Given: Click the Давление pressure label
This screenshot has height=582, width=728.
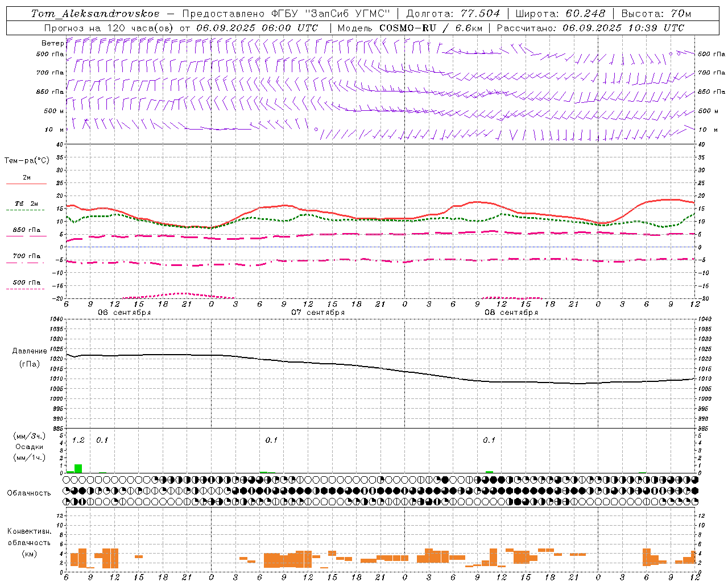Looking at the screenshot, I should pyautogui.click(x=30, y=351).
